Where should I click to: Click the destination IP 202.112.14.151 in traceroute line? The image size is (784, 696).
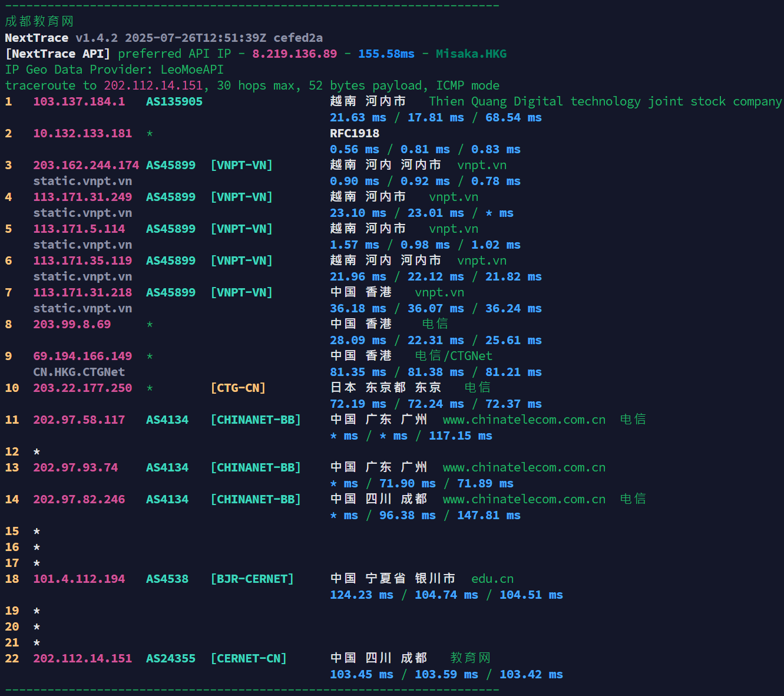coord(153,85)
